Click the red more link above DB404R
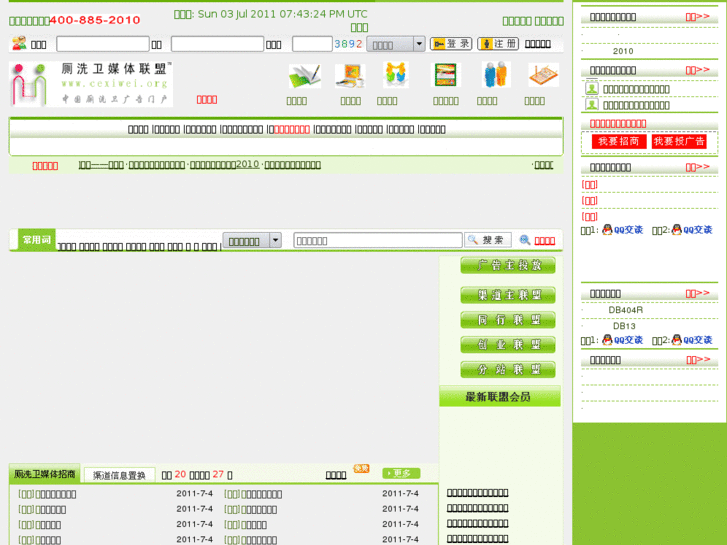The width and height of the screenshot is (727, 545). tap(698, 293)
